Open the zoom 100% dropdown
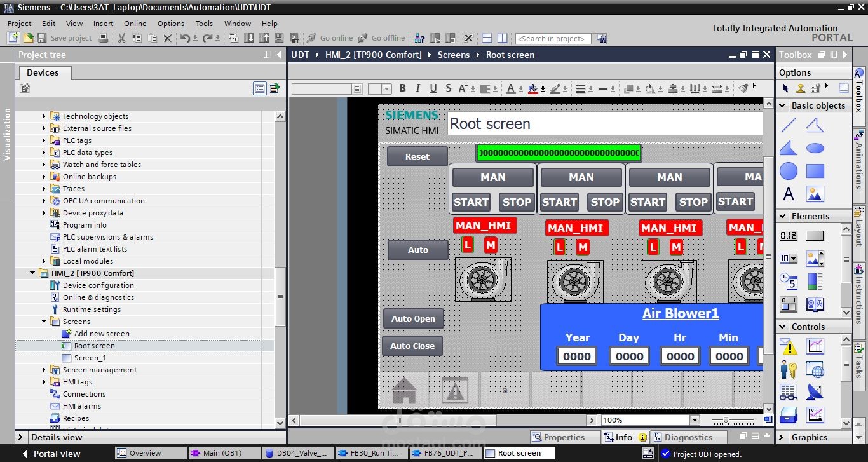The width and height of the screenshot is (868, 462). (695, 420)
